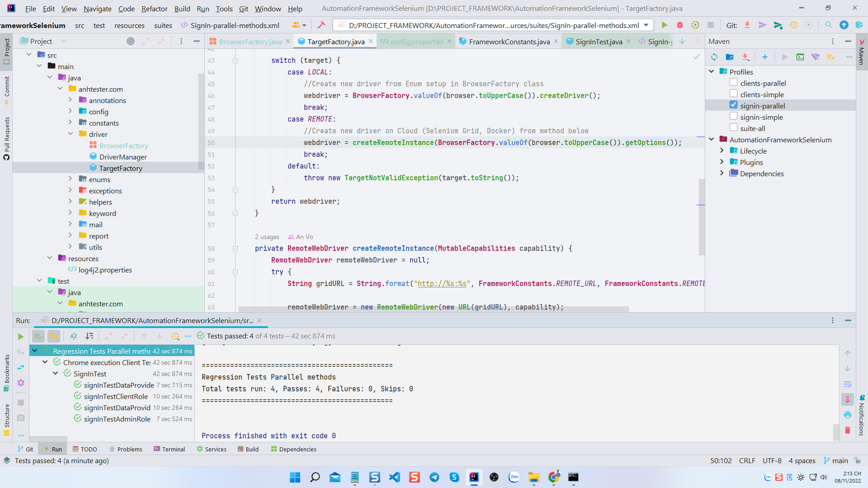Run the SignIn-parallel-methods configuration
Image resolution: width=868 pixels, height=488 pixels.
(664, 25)
